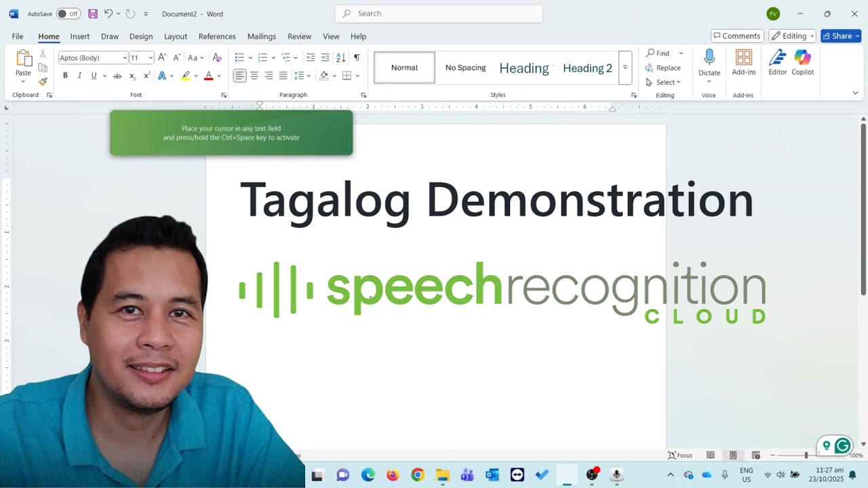Screen dimensions: 868x488
Task: Open font size dropdown
Action: tap(151, 58)
